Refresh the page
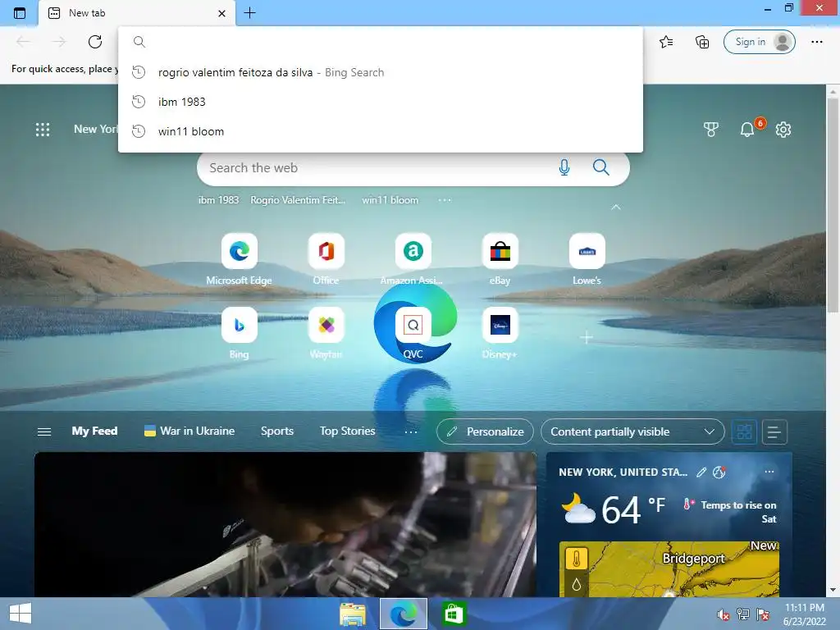This screenshot has height=630, width=840. pyautogui.click(x=95, y=42)
